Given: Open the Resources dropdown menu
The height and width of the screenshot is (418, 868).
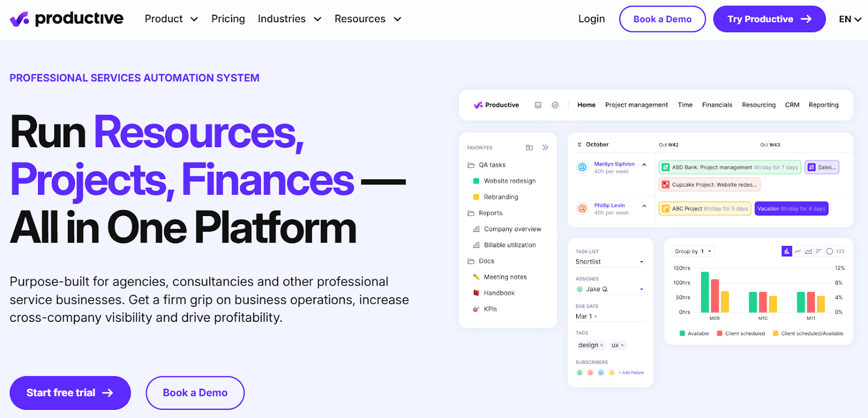Looking at the screenshot, I should point(368,19).
